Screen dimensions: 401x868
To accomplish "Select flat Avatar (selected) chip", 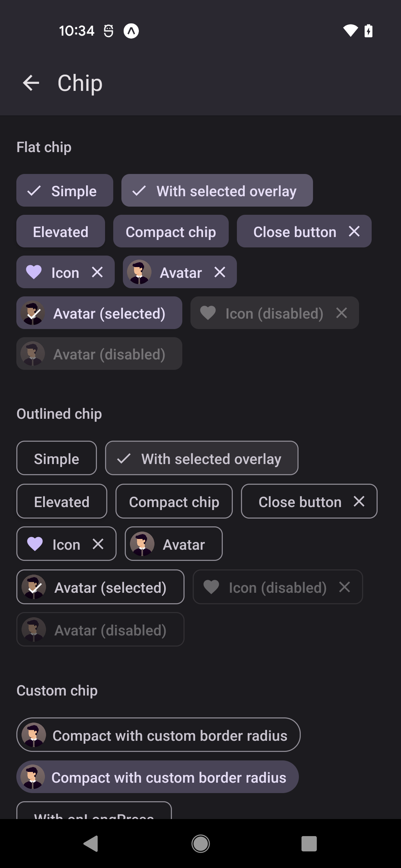I will 99,313.
